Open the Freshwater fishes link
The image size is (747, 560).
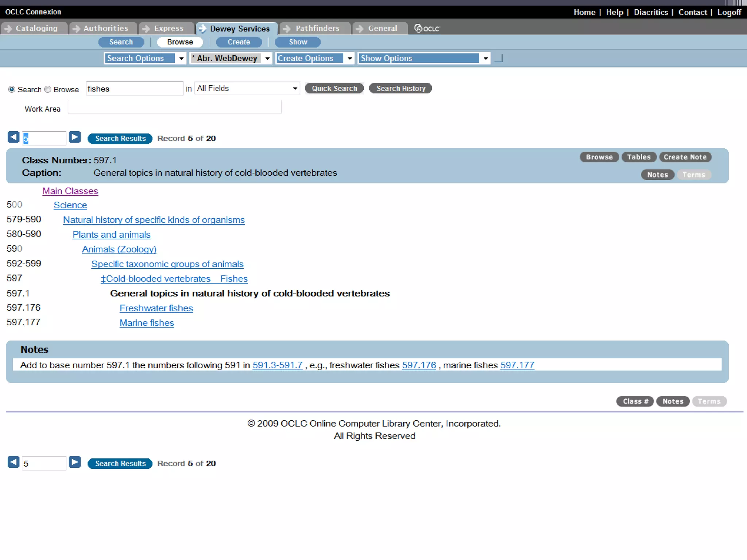156,308
